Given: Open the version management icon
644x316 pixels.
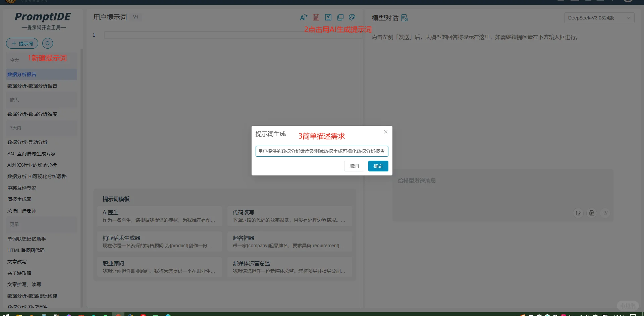Looking at the screenshot, I should tap(328, 17).
